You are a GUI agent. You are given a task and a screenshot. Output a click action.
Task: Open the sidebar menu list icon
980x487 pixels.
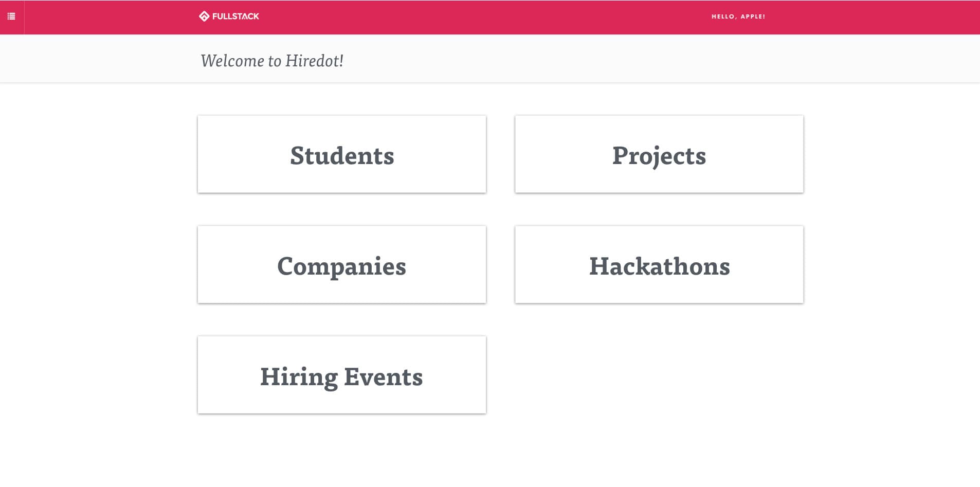11,16
